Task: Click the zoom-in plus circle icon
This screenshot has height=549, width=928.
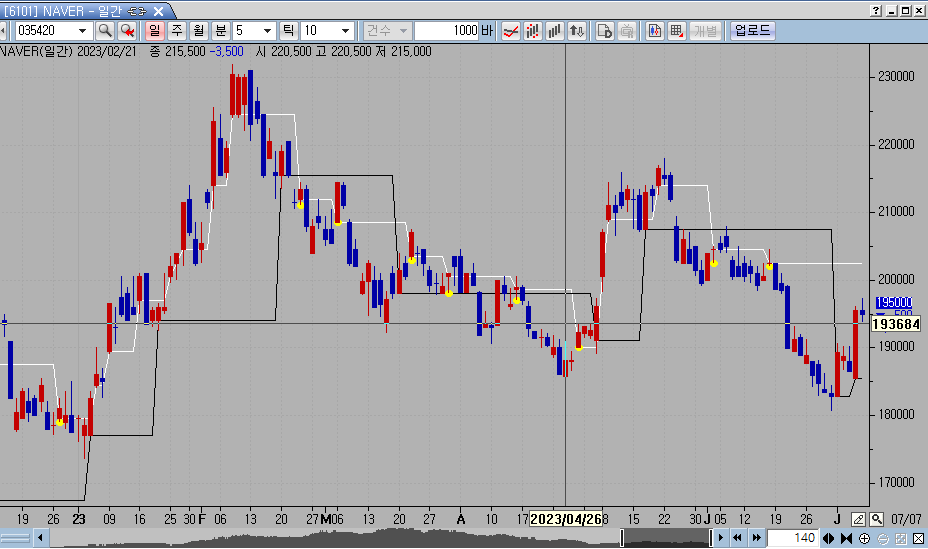Action: click(865, 539)
